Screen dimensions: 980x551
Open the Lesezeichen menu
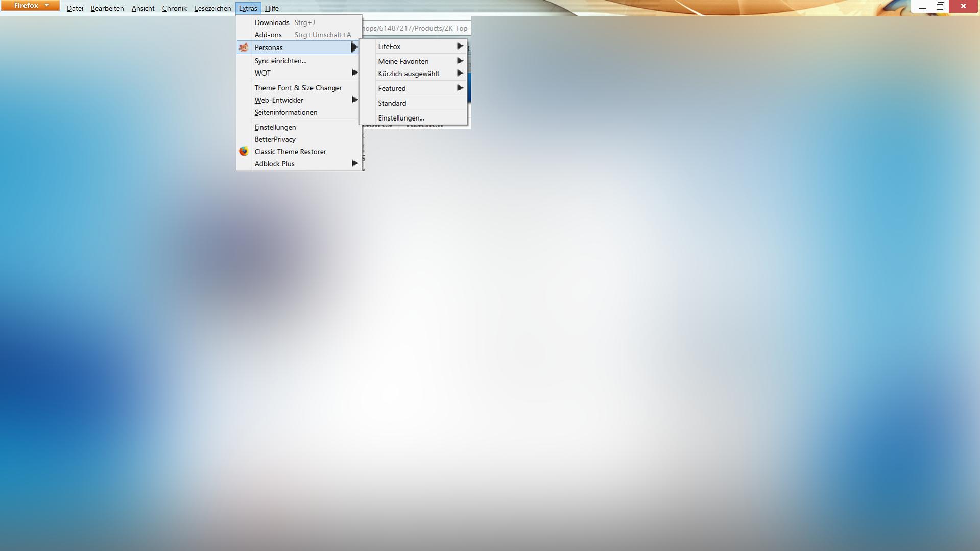[212, 8]
